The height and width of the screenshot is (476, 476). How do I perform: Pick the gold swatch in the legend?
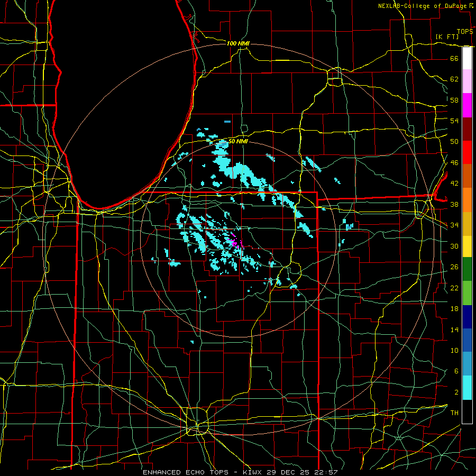pyautogui.click(x=467, y=224)
